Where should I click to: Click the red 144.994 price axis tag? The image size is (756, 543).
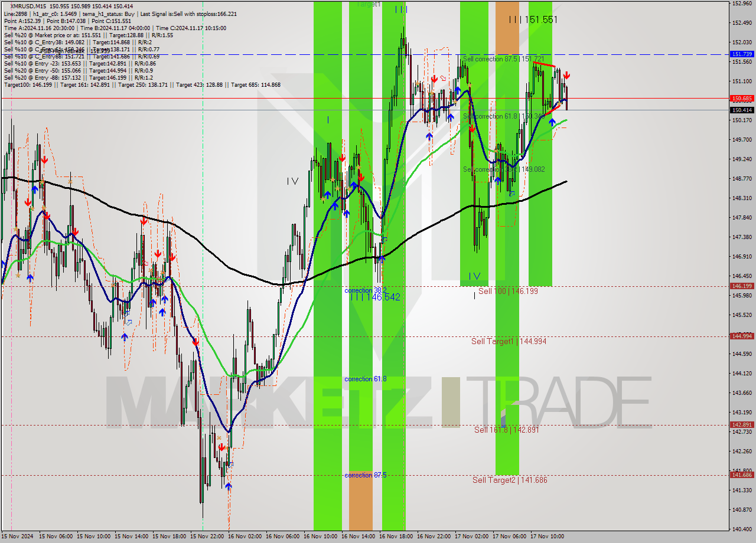(742, 336)
